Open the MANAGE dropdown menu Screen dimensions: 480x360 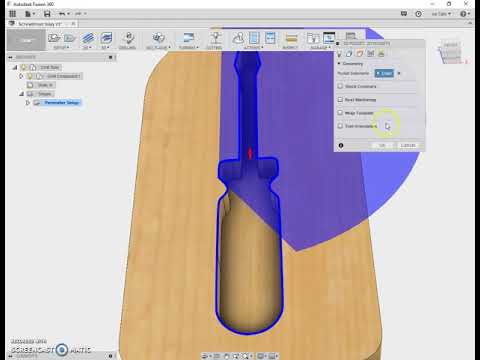[x=320, y=48]
